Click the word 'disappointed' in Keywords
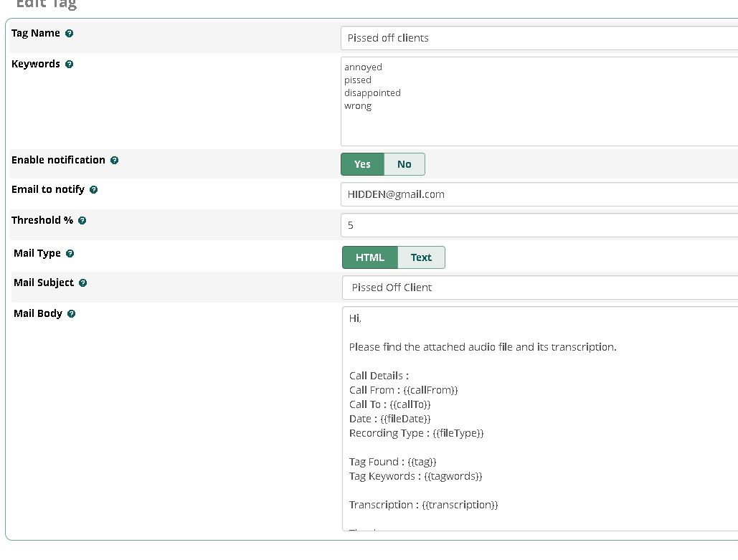738x560 pixels. click(x=372, y=93)
